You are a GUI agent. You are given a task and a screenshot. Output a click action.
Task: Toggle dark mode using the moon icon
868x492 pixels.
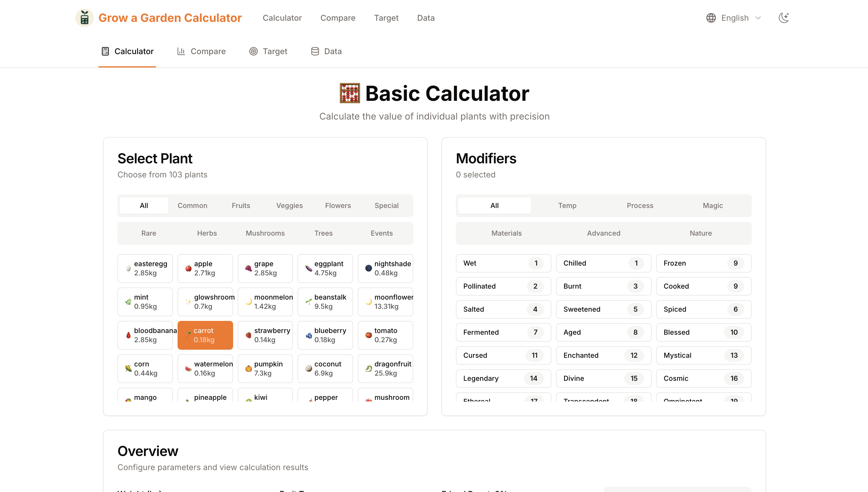tap(784, 18)
